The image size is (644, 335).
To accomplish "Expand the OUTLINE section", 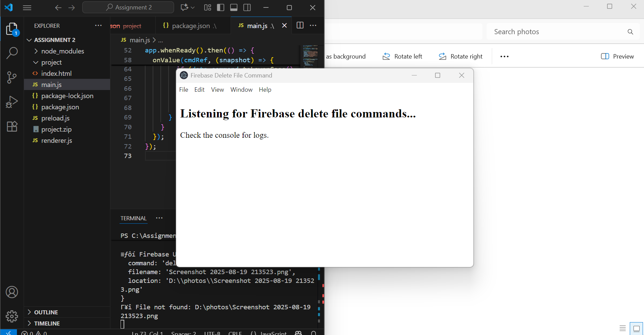I will pyautogui.click(x=46, y=312).
